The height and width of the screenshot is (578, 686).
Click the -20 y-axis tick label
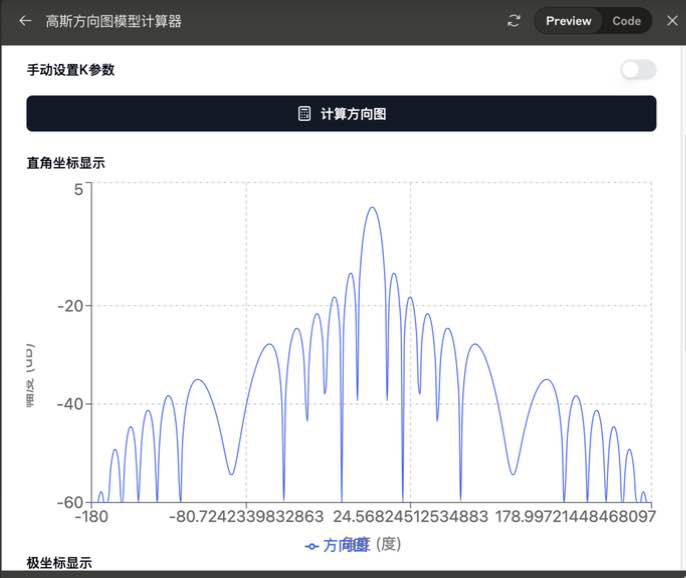[x=68, y=306]
